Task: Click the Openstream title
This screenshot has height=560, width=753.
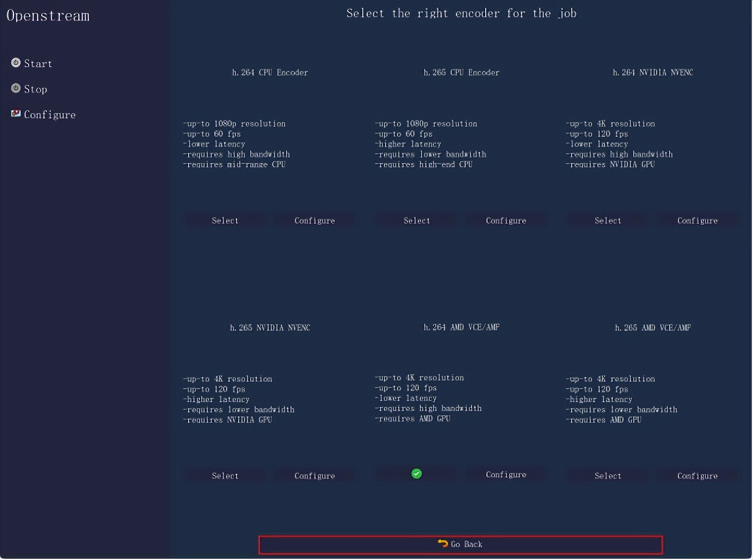Action: [48, 16]
